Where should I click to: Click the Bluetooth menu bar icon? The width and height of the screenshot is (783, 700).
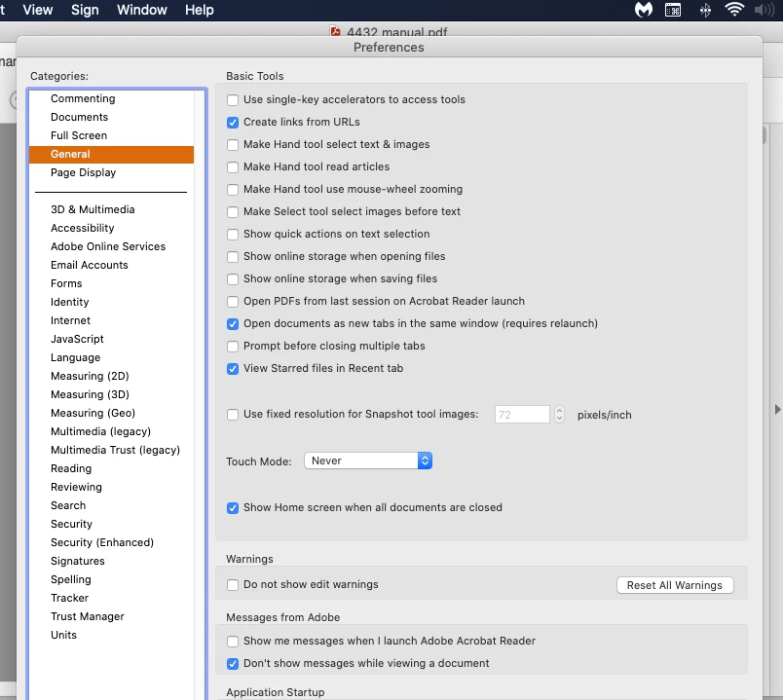coord(705,10)
